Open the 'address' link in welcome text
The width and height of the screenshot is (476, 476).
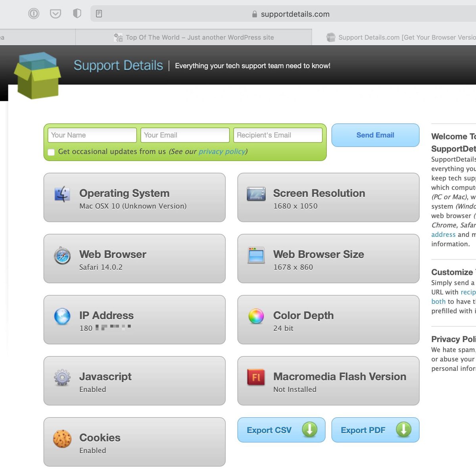[443, 234]
